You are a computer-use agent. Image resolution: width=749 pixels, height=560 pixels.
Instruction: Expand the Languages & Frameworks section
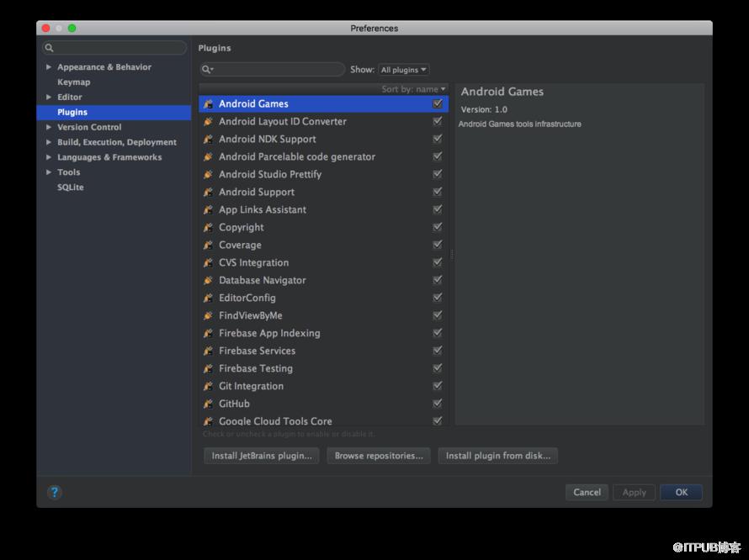tap(49, 157)
